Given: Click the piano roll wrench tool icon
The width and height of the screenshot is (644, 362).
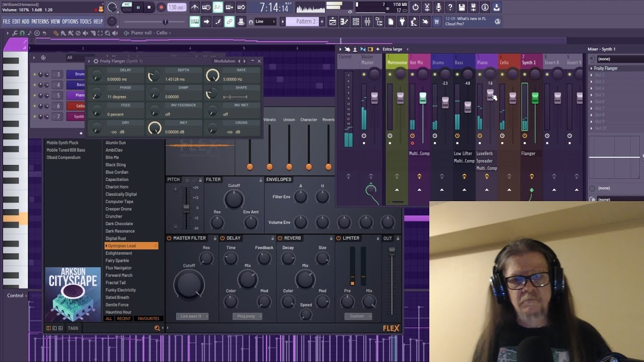Looking at the screenshot, I should pyautogui.click(x=15, y=33).
